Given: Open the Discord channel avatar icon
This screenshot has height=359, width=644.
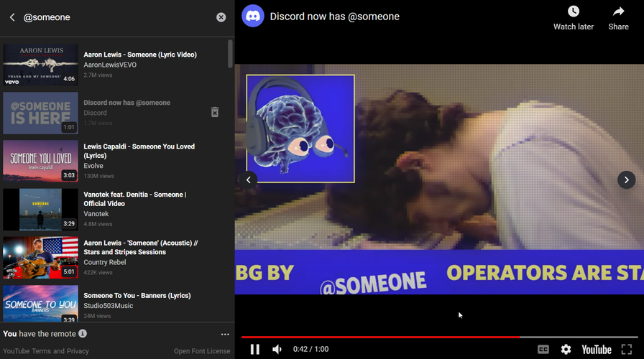Looking at the screenshot, I should [252, 16].
